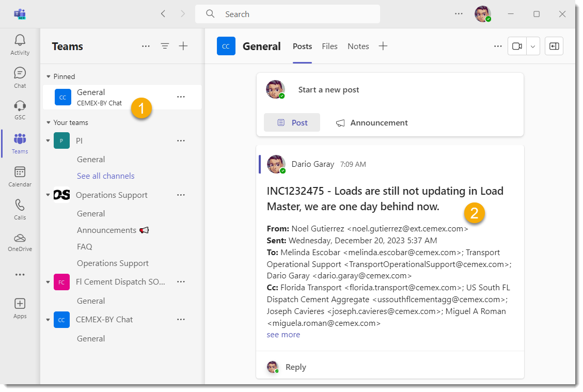Open General under CEMEX-BY Chat team
The image size is (583, 392).
tap(91, 338)
